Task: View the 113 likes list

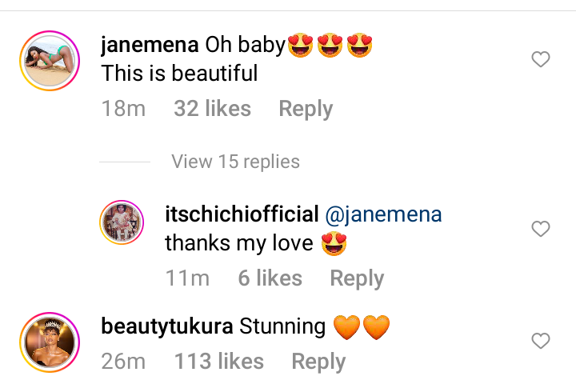Action: point(218,362)
